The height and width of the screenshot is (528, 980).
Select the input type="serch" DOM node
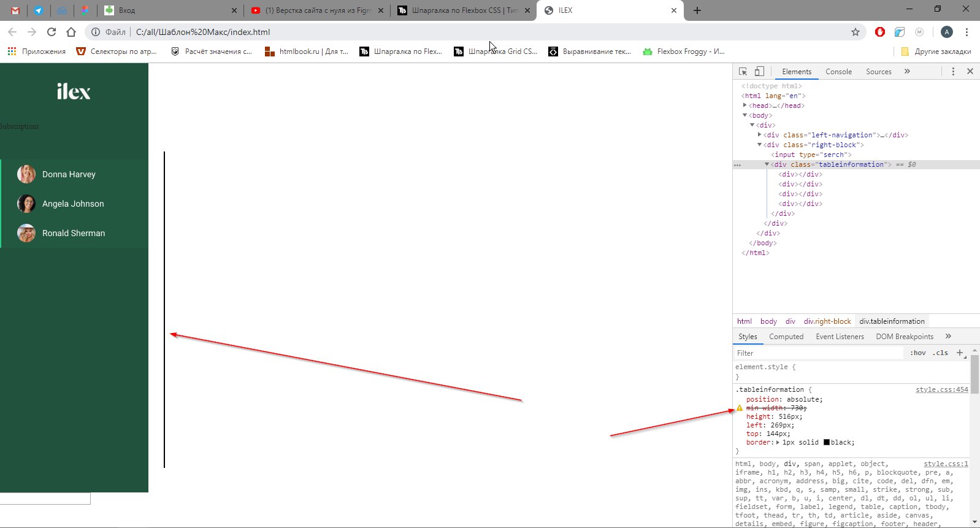811,155
